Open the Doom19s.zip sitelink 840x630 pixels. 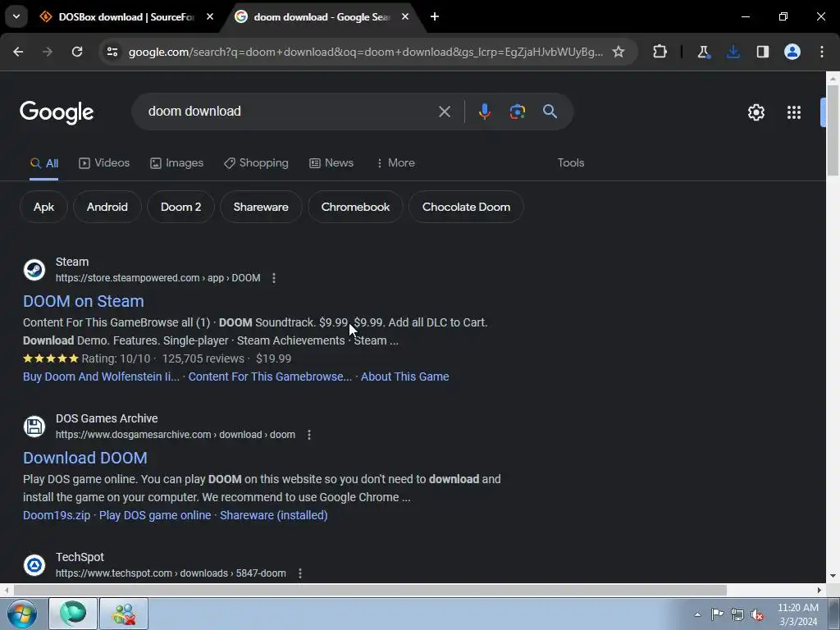click(x=57, y=515)
